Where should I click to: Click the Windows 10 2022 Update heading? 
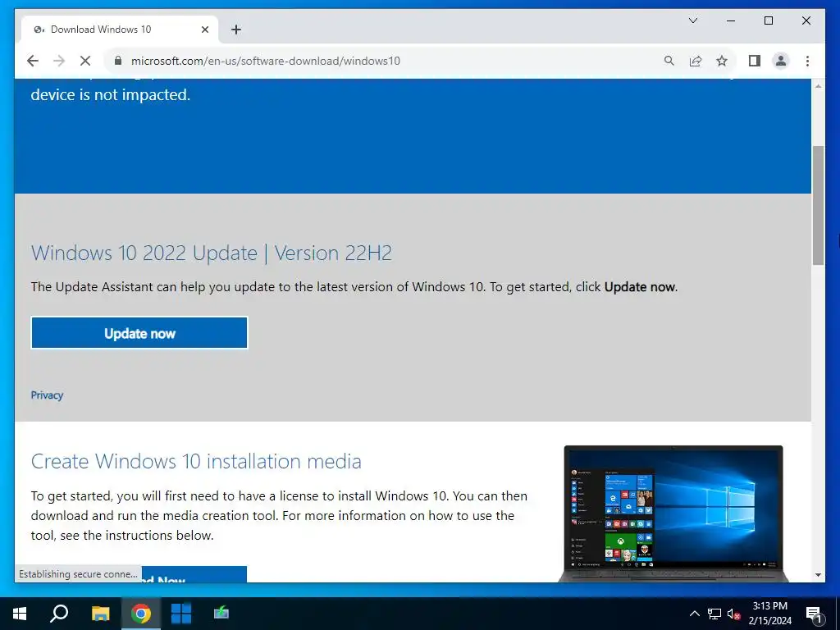point(212,253)
